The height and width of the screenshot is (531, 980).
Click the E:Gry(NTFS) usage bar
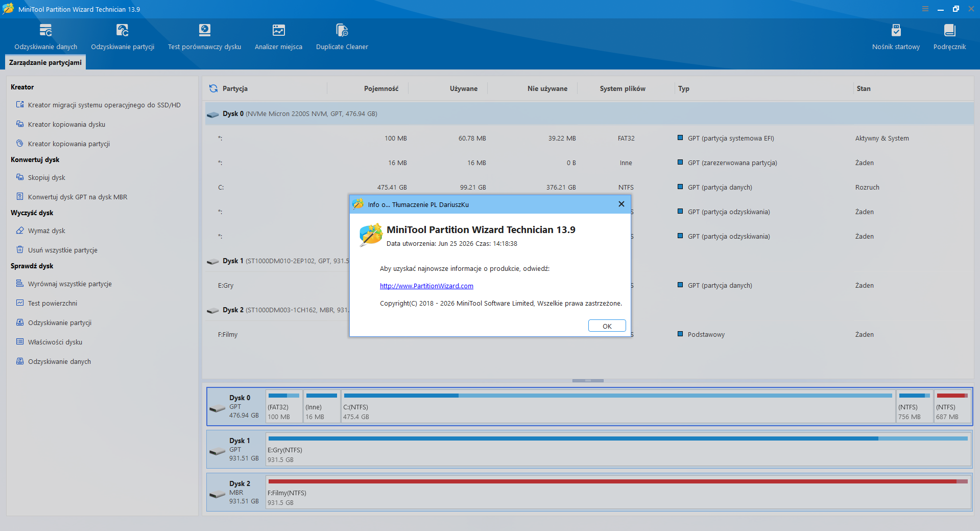click(x=618, y=438)
